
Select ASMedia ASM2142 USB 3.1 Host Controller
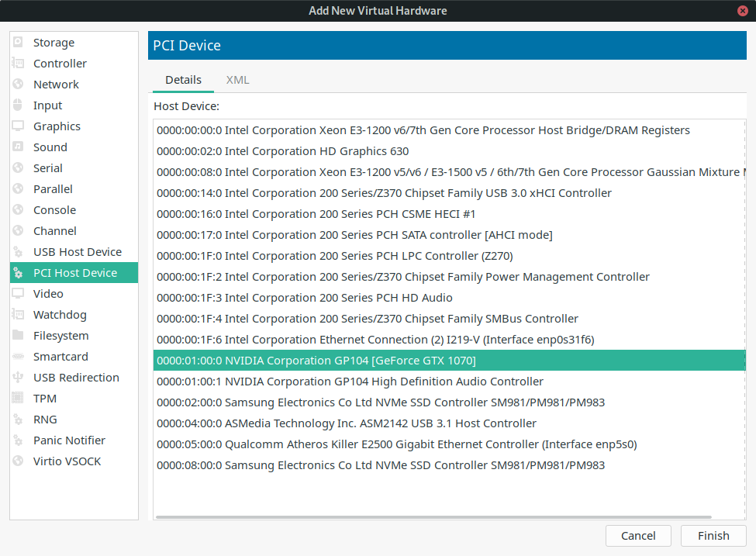pos(449,423)
